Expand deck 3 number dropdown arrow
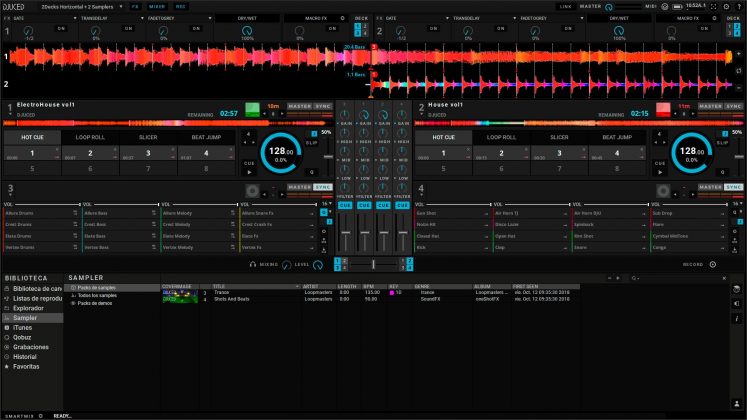The height and width of the screenshot is (420, 747). 10,195
